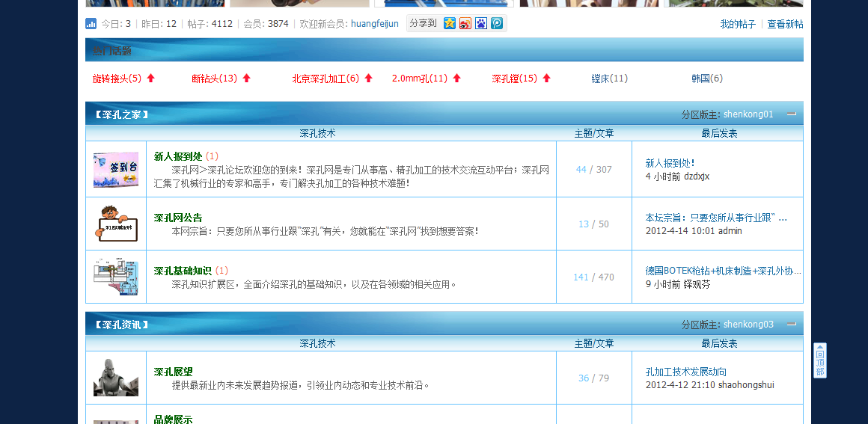The width and height of the screenshot is (868, 424).
Task: Open the 【深孔之家】 category heading
Action: pyautogui.click(x=122, y=114)
